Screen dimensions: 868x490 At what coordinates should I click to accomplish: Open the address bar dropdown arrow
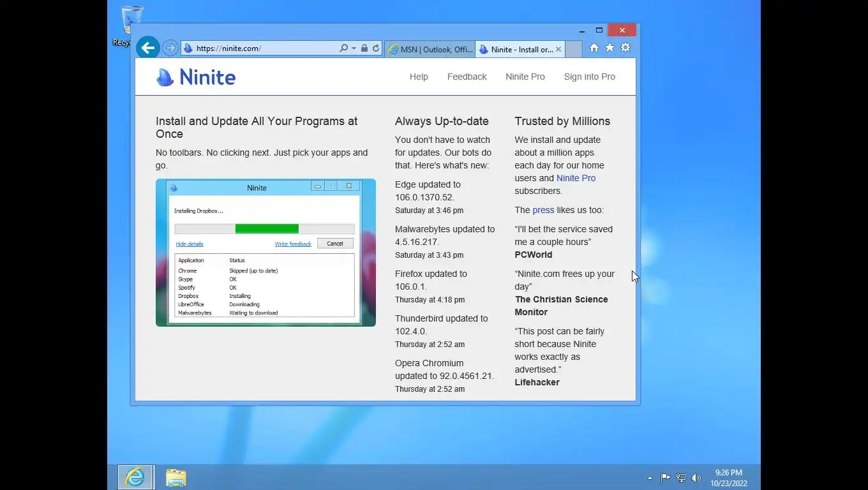pyautogui.click(x=354, y=48)
